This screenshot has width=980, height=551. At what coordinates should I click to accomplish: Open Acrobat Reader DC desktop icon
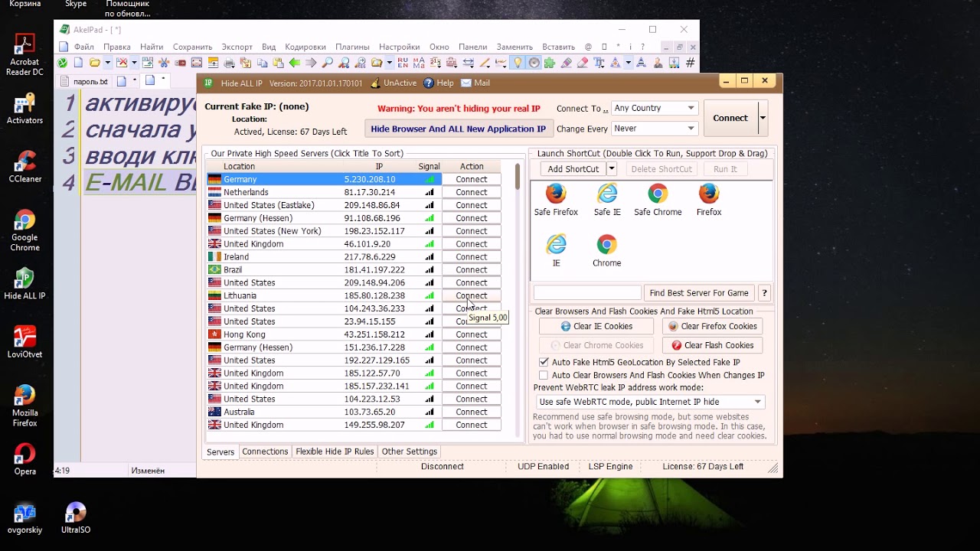(x=24, y=55)
